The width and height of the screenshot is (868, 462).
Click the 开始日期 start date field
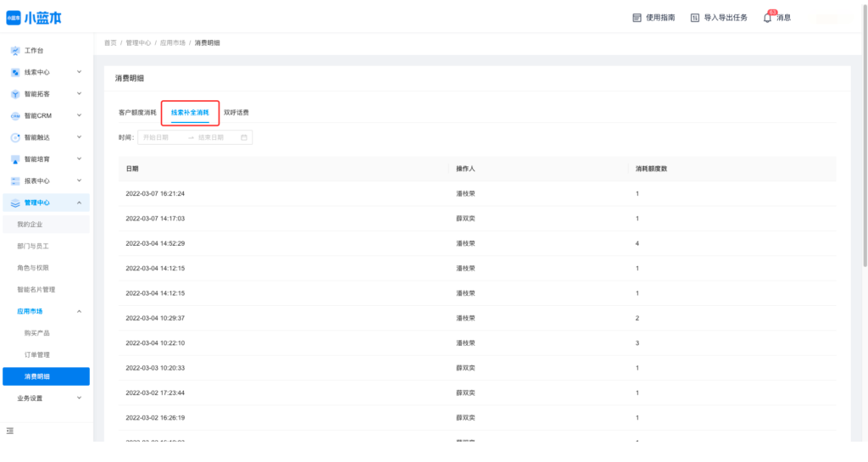pyautogui.click(x=162, y=137)
